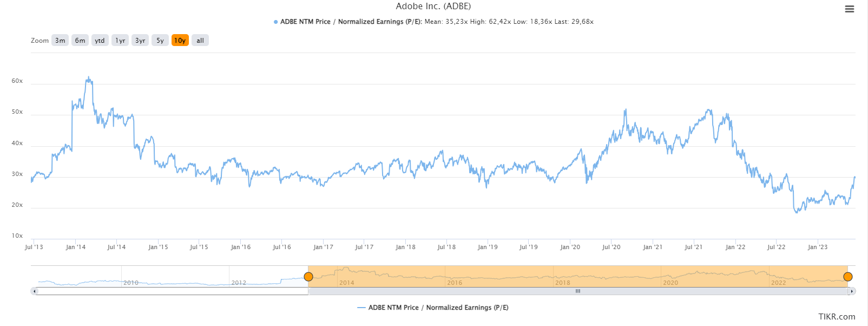Click the Low: 18,36x statistic
Viewport: 868px width, 326px height.
point(533,22)
